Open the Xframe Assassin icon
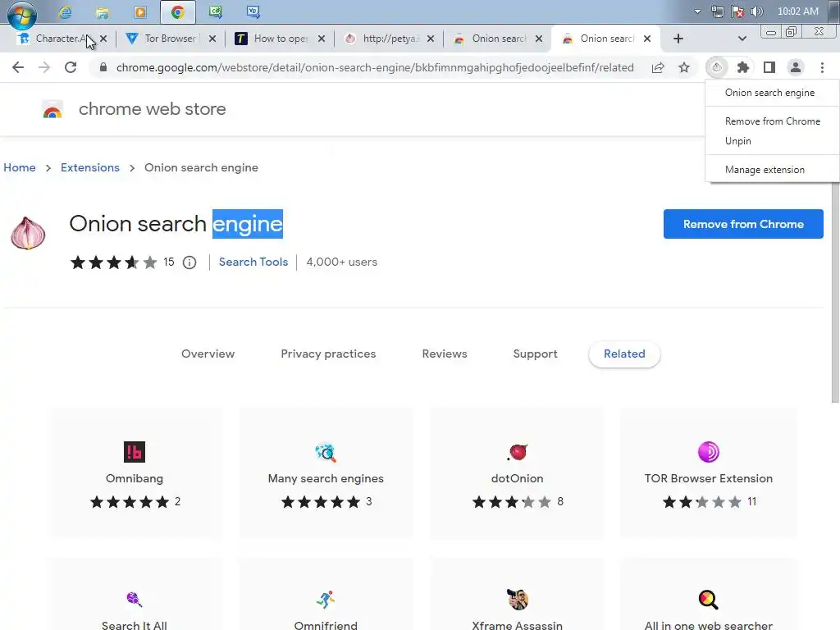The height and width of the screenshot is (630, 840). [x=517, y=600]
